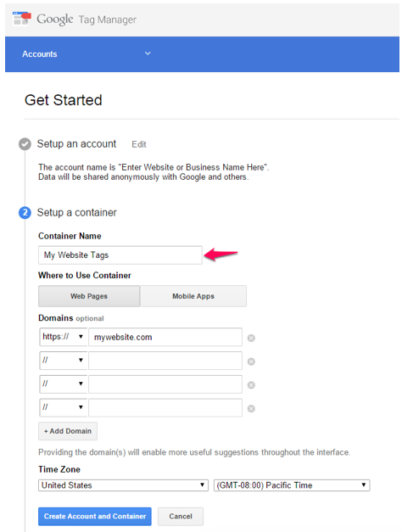Click the Where to Use Container label
Image resolution: width=402 pixels, height=532 pixels.
click(85, 275)
